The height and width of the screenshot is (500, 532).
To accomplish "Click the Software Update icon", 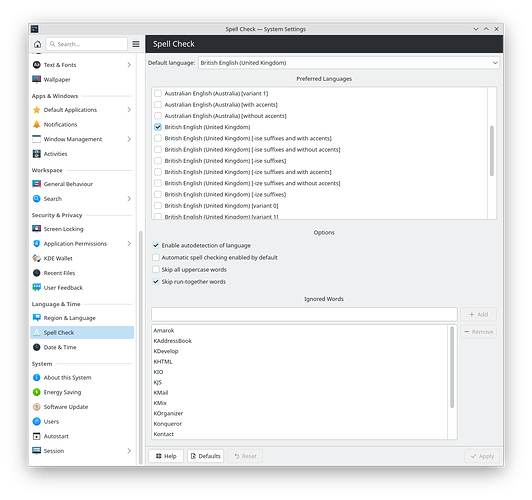I will pos(37,407).
